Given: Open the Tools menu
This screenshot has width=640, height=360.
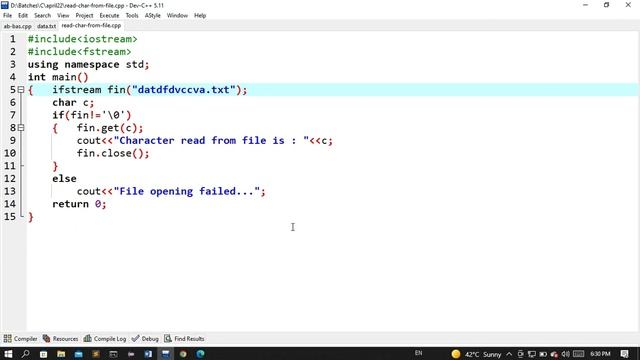Looking at the screenshot, I should (132, 16).
